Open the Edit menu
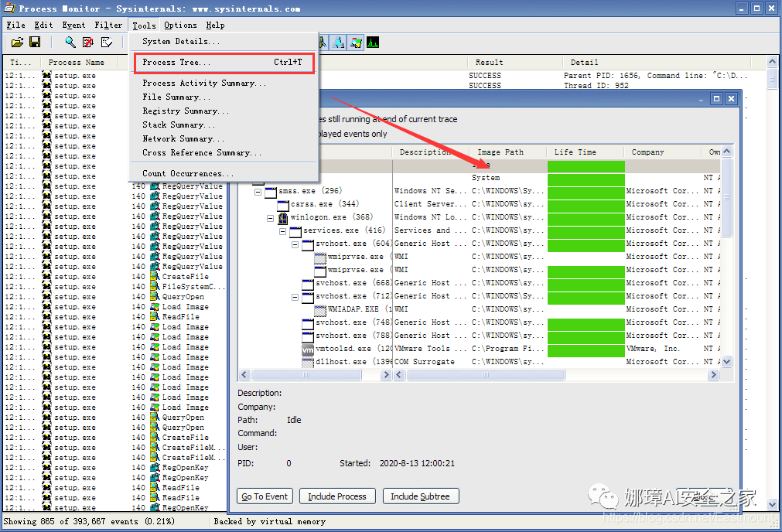782x532 pixels. point(43,25)
